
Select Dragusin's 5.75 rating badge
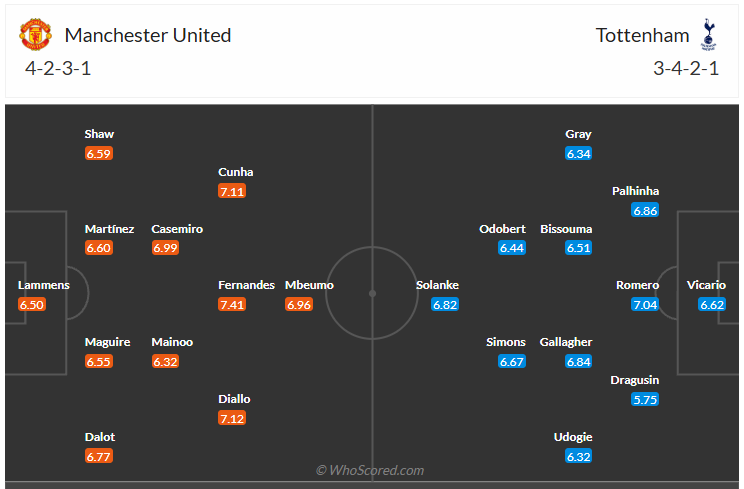(645, 399)
